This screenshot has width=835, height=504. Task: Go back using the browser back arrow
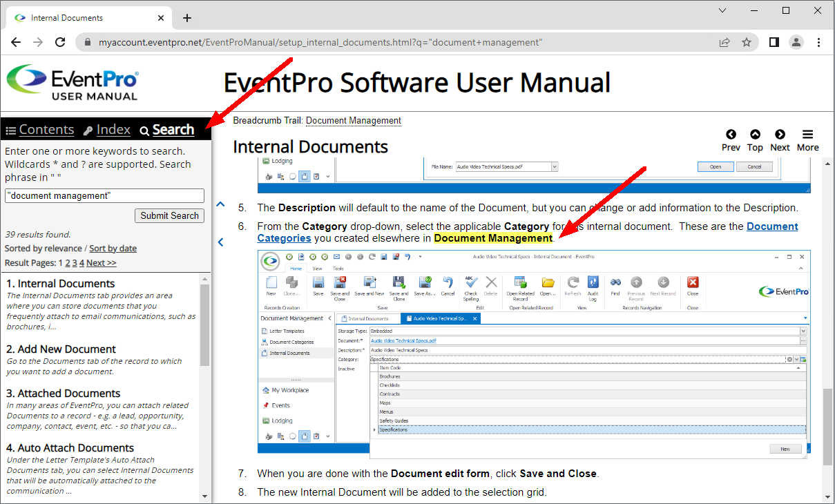(16, 42)
